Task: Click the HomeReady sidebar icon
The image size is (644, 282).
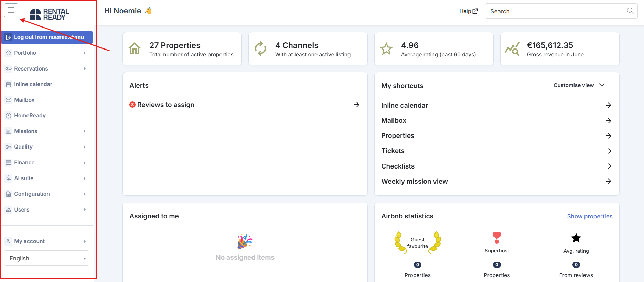Action: (9, 116)
